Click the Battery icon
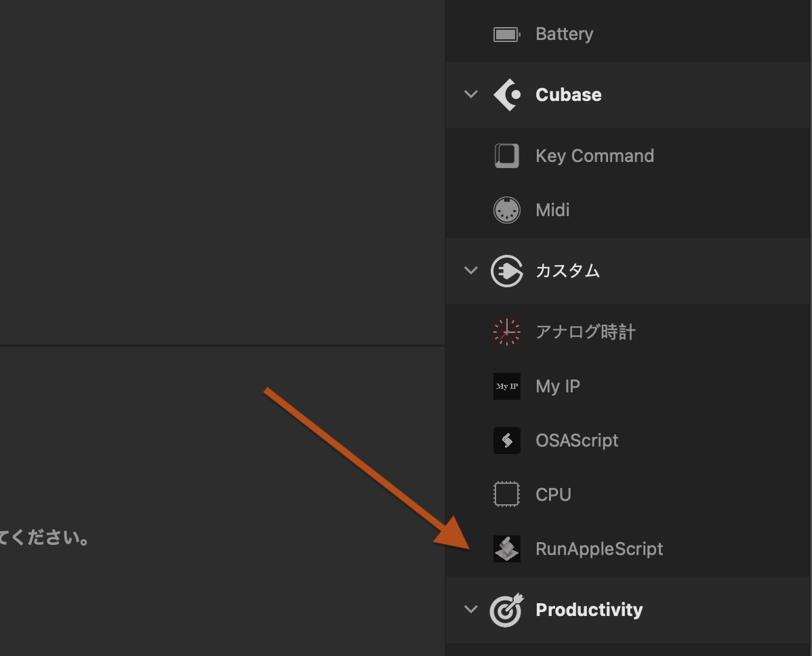 (x=506, y=34)
